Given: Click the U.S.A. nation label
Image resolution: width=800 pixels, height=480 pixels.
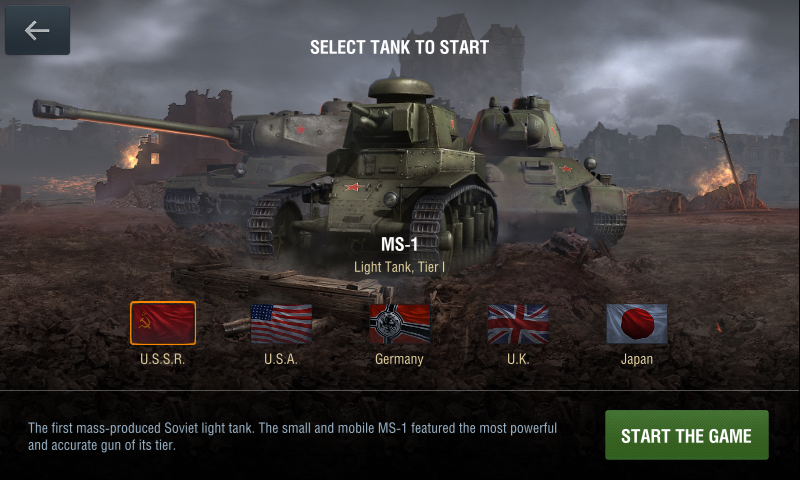Looking at the screenshot, I should 281,359.
